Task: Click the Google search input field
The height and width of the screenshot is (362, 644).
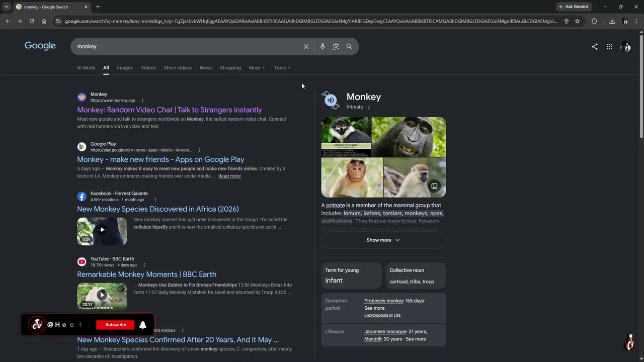Action: coord(187,46)
